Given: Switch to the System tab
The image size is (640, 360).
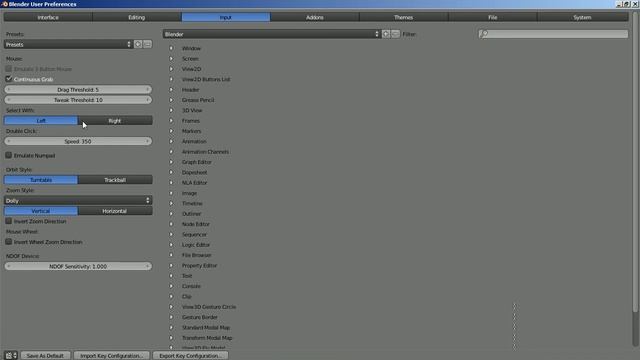Looking at the screenshot, I should click(582, 17).
